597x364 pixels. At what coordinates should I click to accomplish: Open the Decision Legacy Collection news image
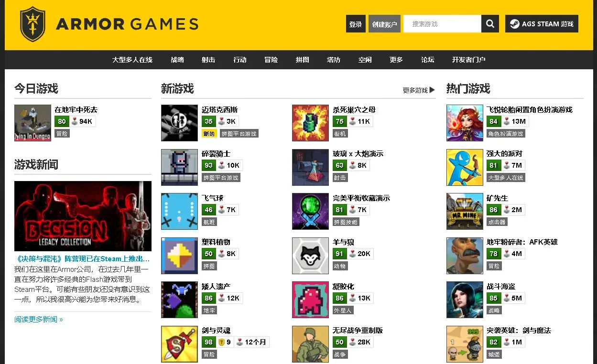[83, 216]
